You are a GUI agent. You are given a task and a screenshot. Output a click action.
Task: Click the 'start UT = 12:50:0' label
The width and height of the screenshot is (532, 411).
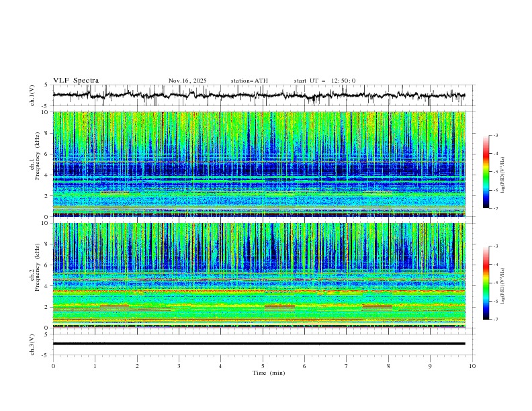click(324, 81)
